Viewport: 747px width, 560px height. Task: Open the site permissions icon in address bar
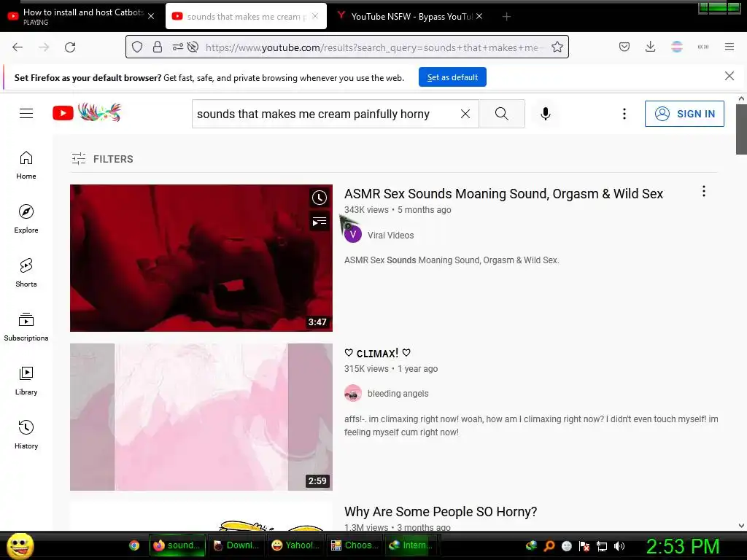click(178, 47)
